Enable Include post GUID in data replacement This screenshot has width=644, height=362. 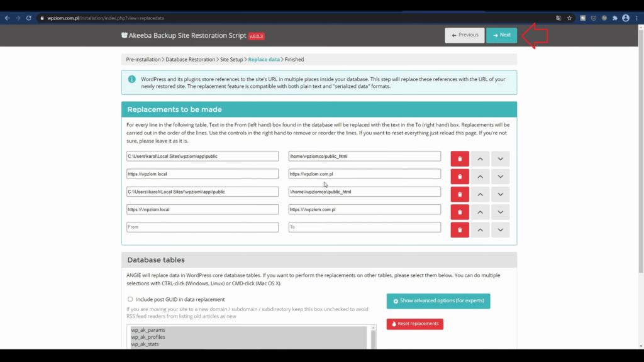pos(130,299)
